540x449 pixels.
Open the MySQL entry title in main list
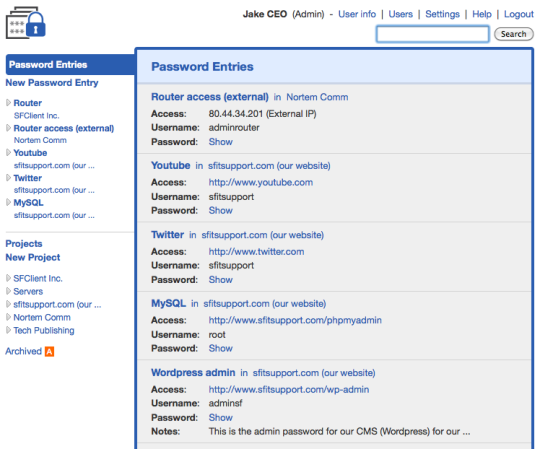coord(168,303)
